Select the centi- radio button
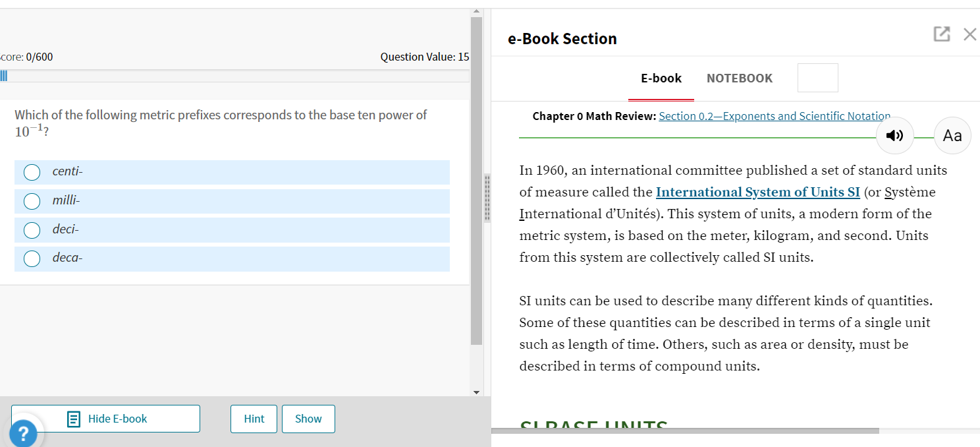 pos(32,172)
